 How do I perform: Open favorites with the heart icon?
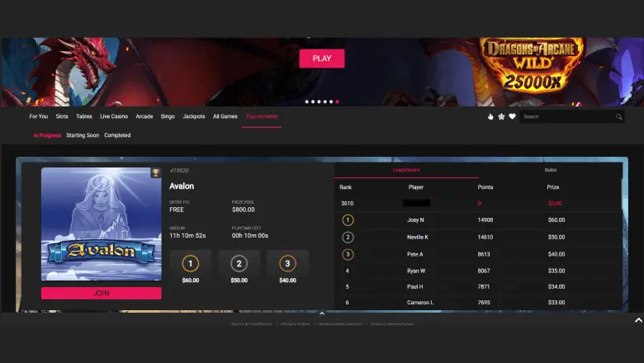[x=512, y=116]
